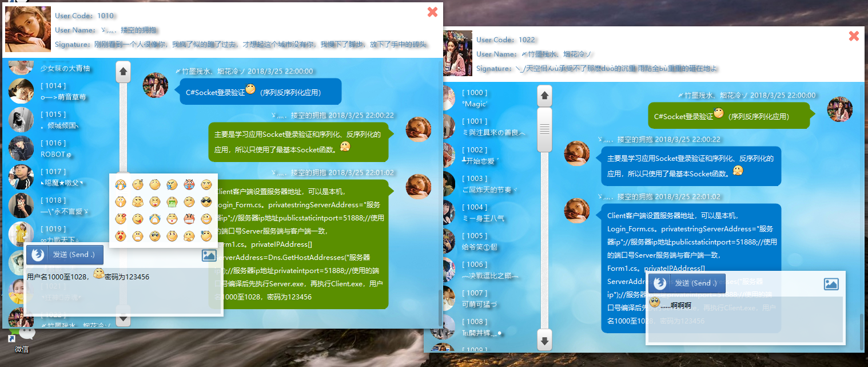Image resolution: width=868 pixels, height=367 pixels.
Task: Click the left window's chat history vertical scrollbar
Action: [x=440, y=307]
